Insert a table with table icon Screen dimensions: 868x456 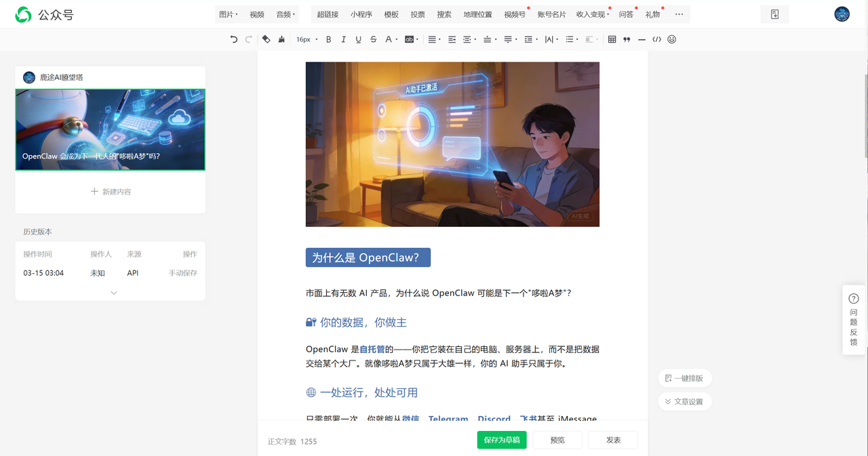tap(612, 39)
